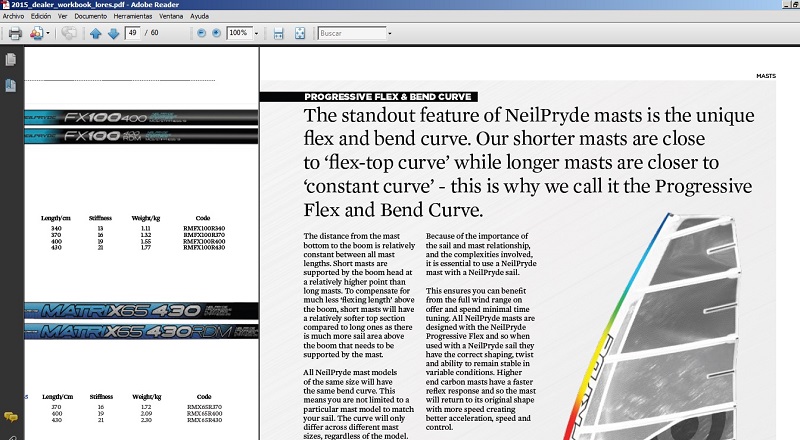Open the Documento menu

coord(91,16)
